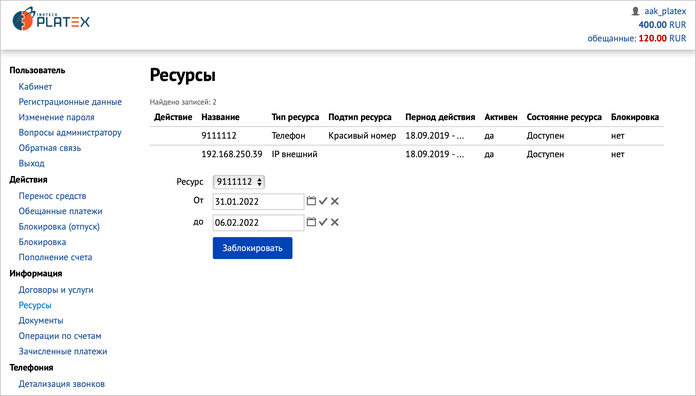
Task: Open Обратная связь
Action: tap(50, 148)
